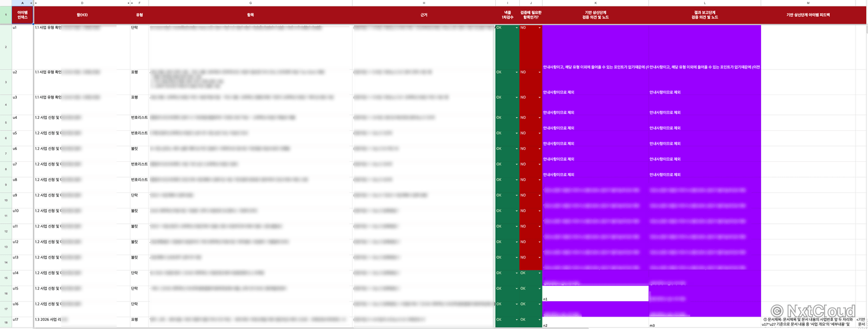Select the 근거 header cell
The image size is (868, 329).
coord(424,15)
